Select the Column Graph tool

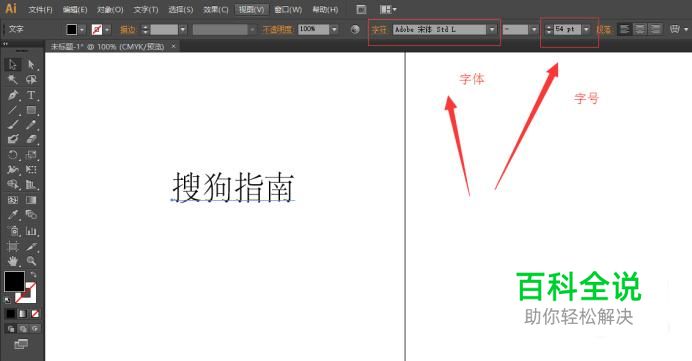(31, 231)
